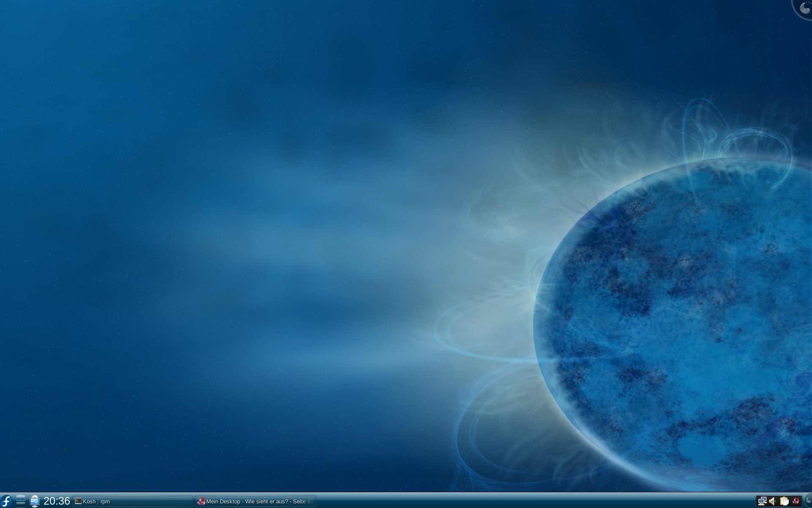The width and height of the screenshot is (812, 508).
Task: Click the stacked bars icon beside the Fedora launcher
Action: point(20,501)
